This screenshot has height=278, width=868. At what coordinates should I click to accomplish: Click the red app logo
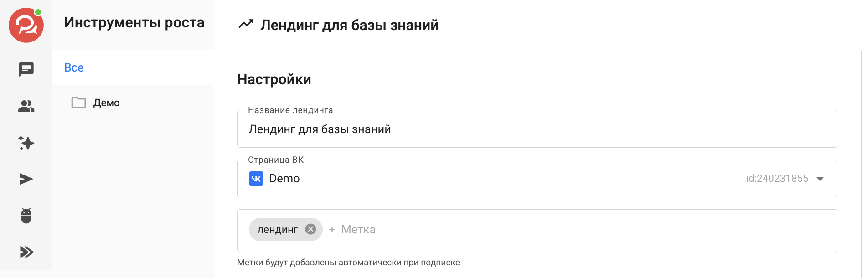pyautogui.click(x=26, y=26)
